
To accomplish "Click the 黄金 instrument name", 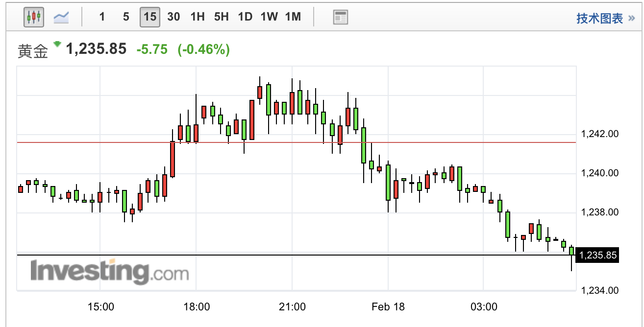I will 33,51.
